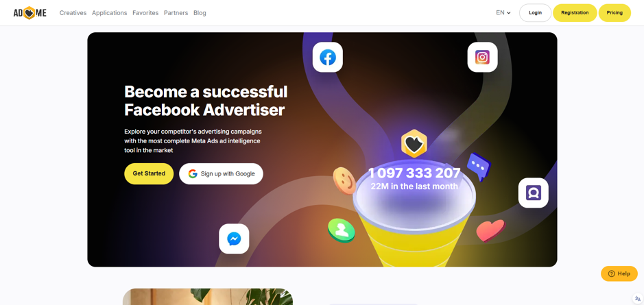Expand the EN language dropdown
The width and height of the screenshot is (644, 305).
(503, 13)
